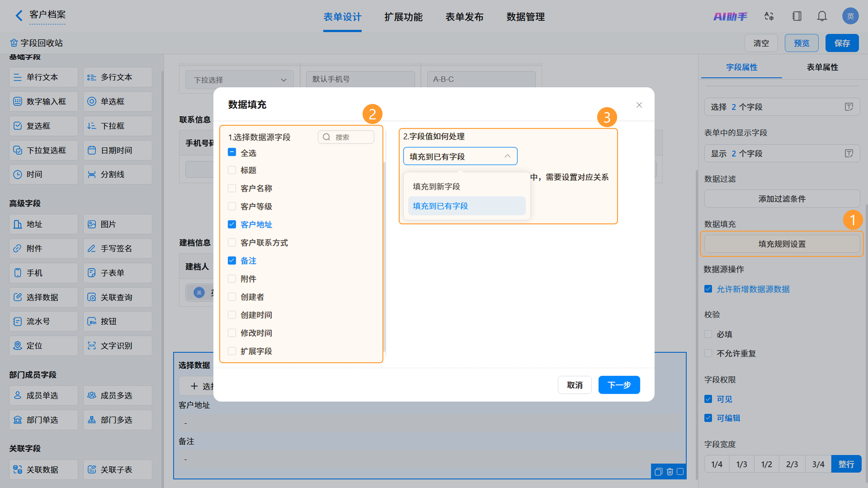
Task: Select the 流水号 field
Action: click(43, 322)
